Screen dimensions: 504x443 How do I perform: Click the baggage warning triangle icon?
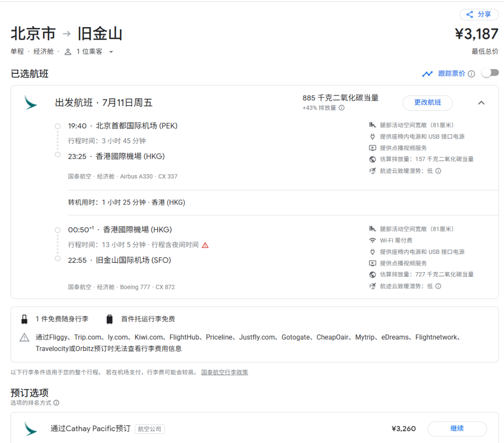pos(24,338)
